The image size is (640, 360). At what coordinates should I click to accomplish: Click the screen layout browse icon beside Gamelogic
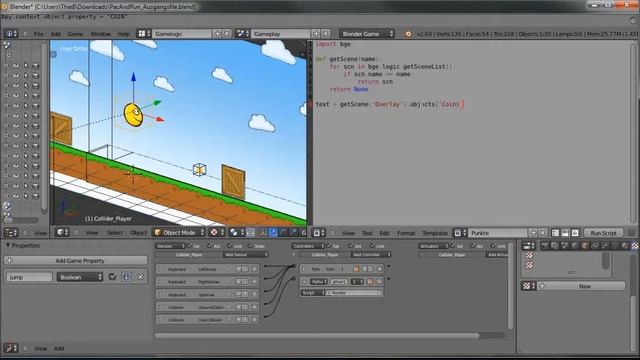point(144,33)
